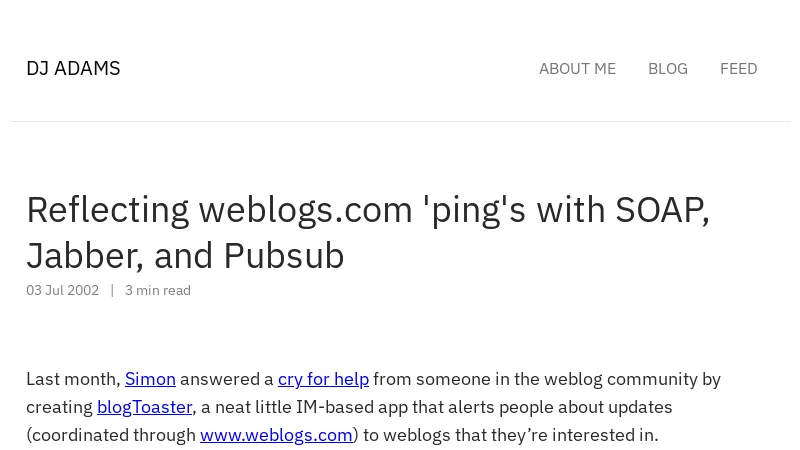This screenshot has height=450, width=800.
Task: Click the '(coordinated through' paragraph text
Action: [x=111, y=435]
